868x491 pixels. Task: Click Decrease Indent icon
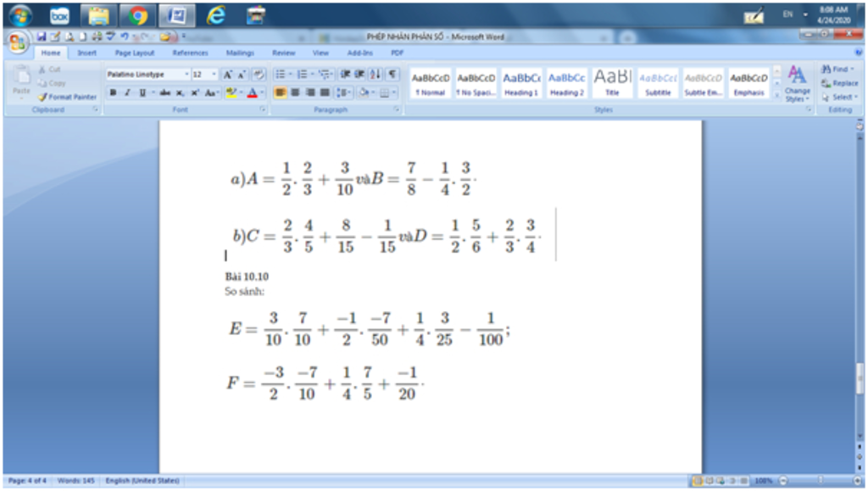pos(345,74)
